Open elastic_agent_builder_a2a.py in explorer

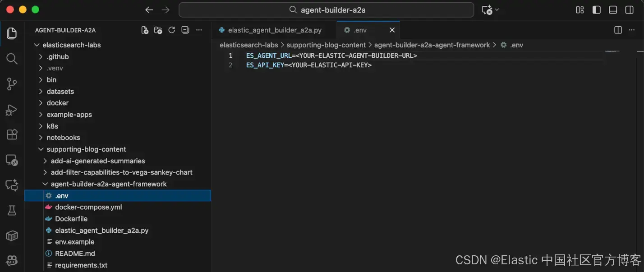coord(118,231)
